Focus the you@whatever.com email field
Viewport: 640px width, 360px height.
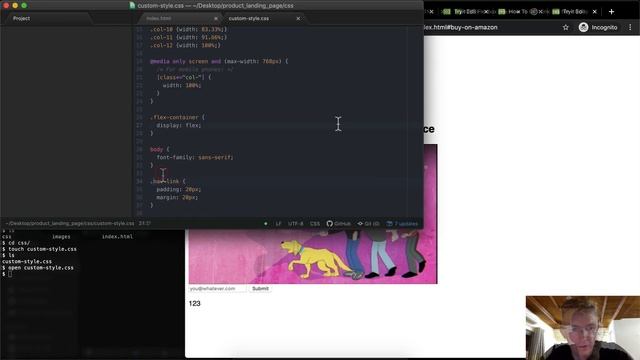pyautogui.click(x=217, y=289)
